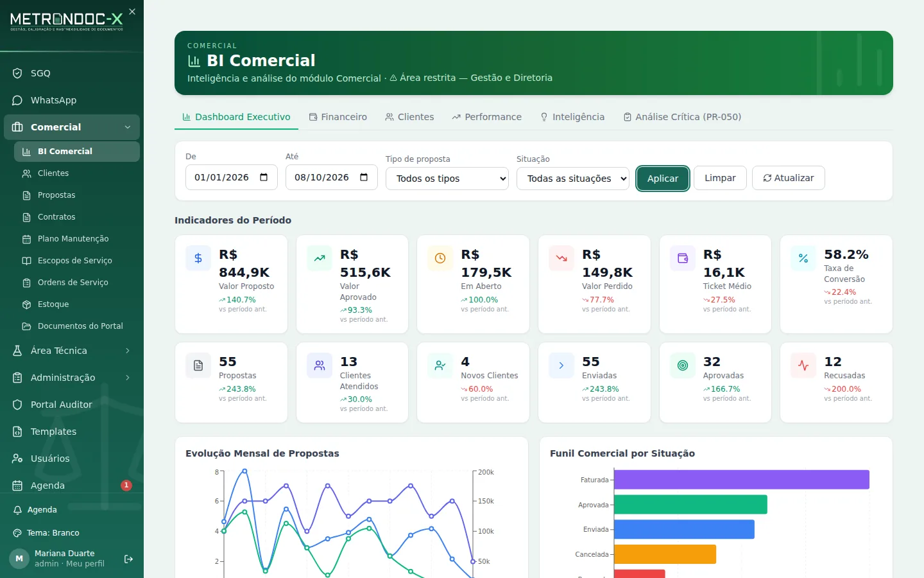The width and height of the screenshot is (924, 578).
Task: Click the Recusadas pulse icon
Action: pos(803,365)
